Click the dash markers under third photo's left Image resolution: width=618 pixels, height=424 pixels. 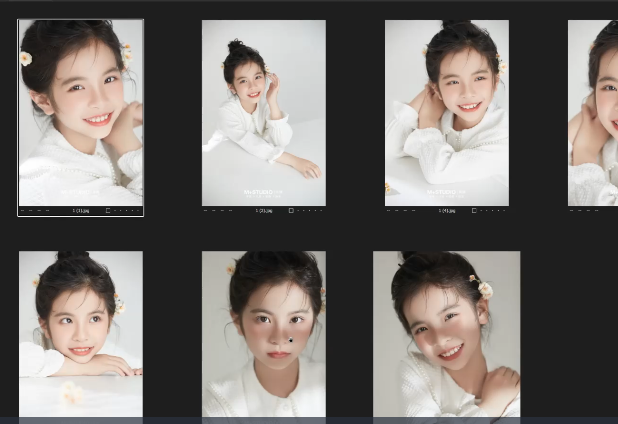tap(400, 211)
